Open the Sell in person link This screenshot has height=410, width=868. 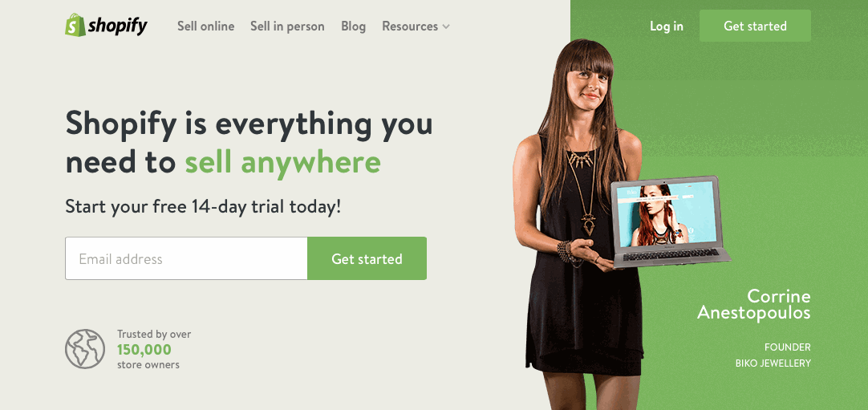click(x=287, y=26)
